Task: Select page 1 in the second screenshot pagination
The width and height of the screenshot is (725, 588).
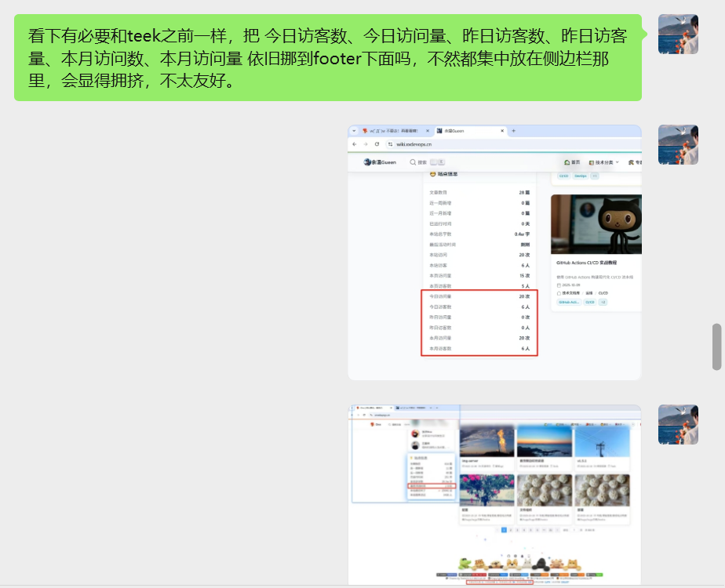Action: [x=504, y=530]
